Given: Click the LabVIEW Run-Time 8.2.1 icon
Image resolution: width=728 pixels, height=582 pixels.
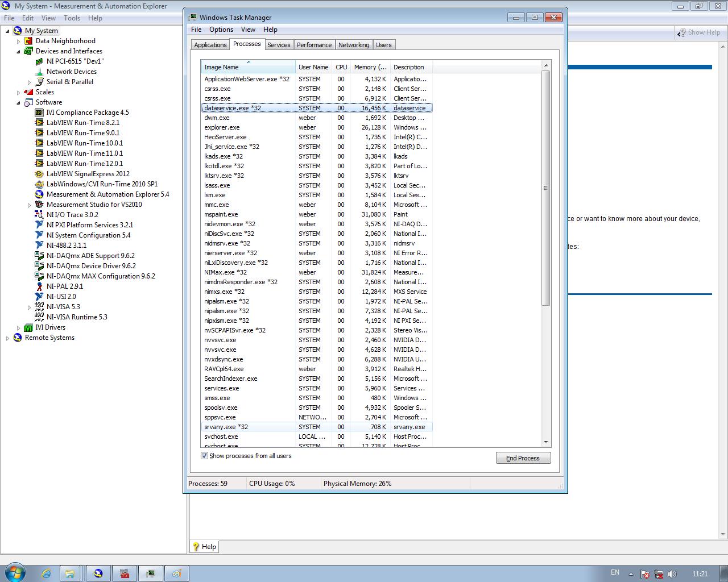Looking at the screenshot, I should click(39, 123).
